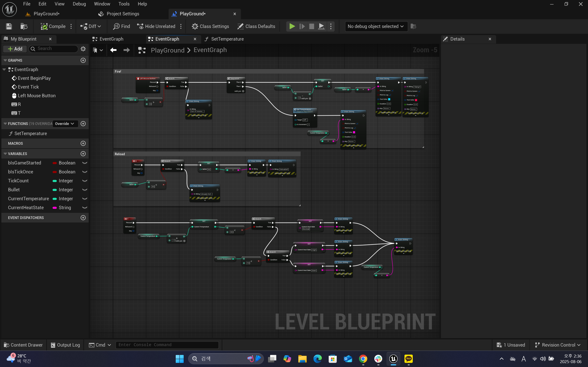Add a new macro with the plus icon

coord(83,143)
